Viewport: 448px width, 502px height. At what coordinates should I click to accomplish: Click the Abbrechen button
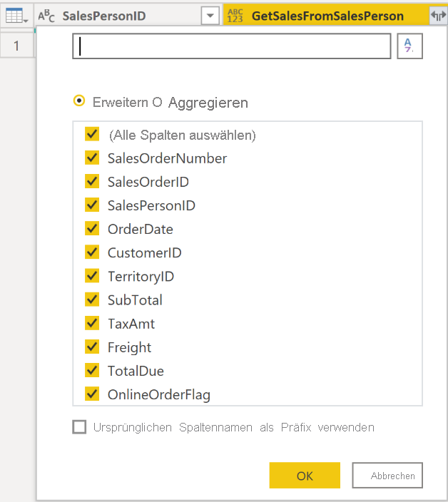tap(387, 476)
